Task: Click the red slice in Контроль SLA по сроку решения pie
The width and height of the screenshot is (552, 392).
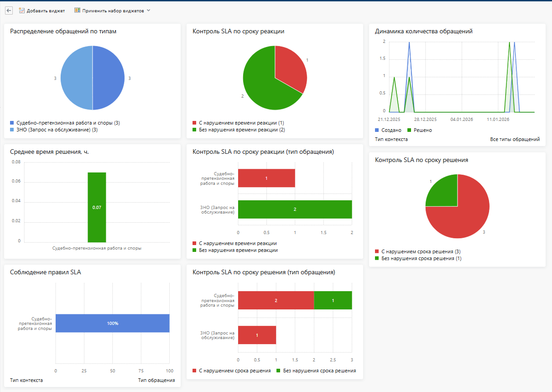Action: tap(465, 214)
